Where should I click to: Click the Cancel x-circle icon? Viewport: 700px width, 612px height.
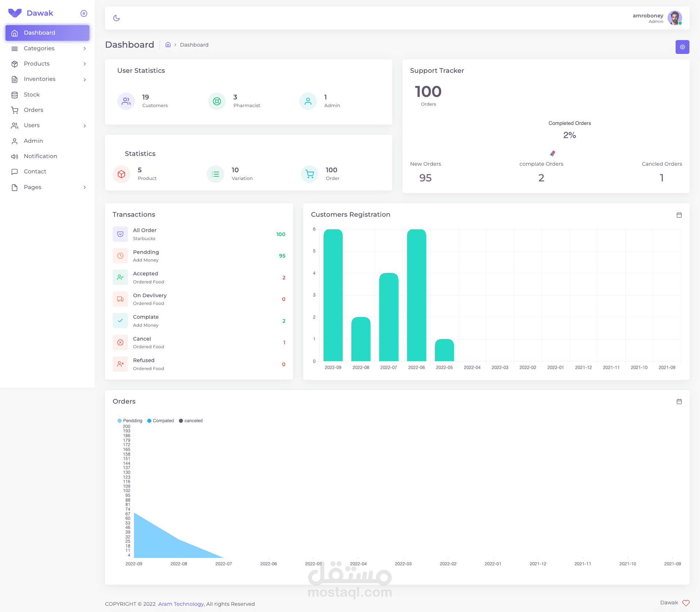point(120,342)
